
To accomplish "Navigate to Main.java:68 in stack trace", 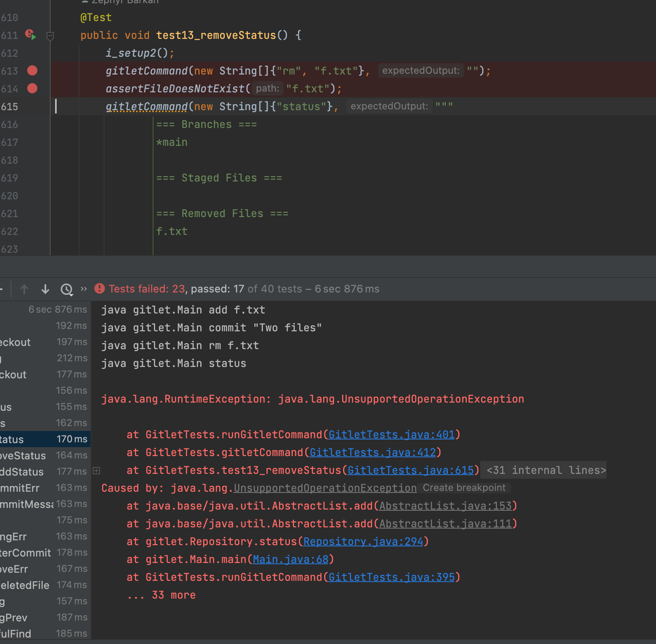I will coord(290,559).
